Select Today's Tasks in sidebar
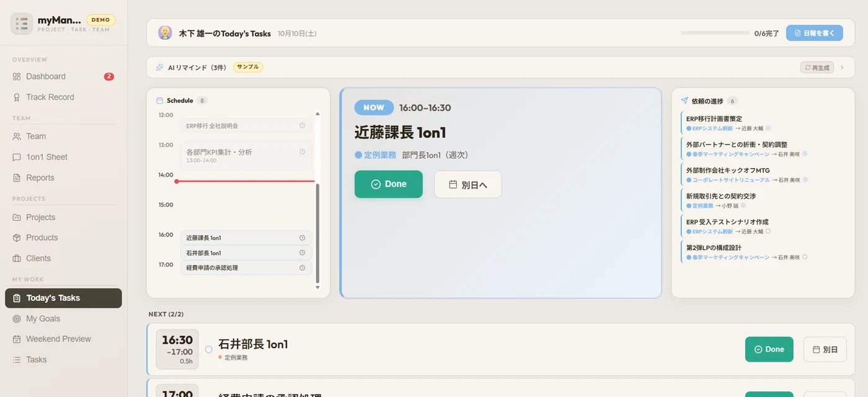 [63, 298]
